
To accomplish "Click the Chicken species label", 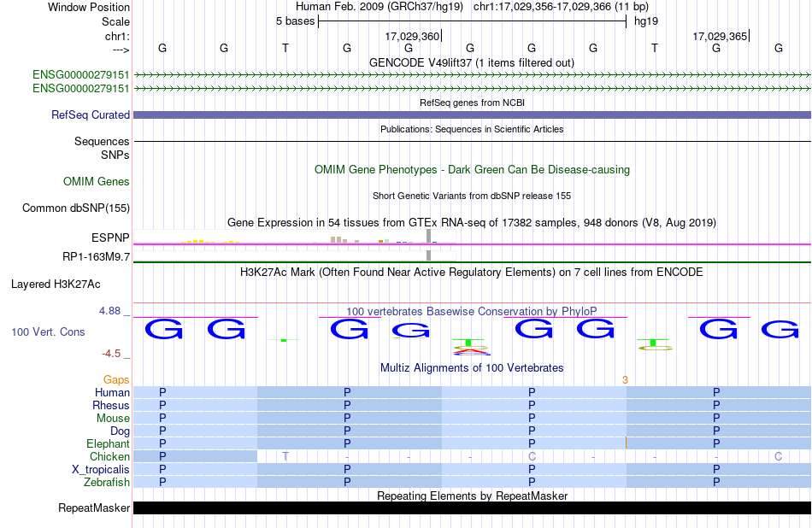I will 109,456.
